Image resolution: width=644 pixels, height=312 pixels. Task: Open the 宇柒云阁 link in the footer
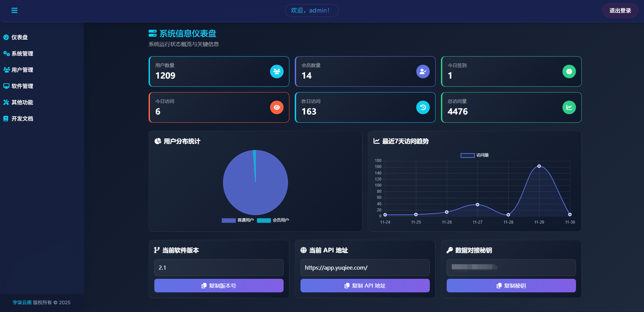(x=22, y=302)
